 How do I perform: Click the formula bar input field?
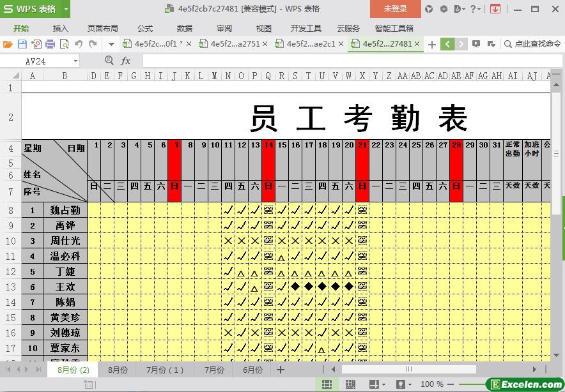tap(345, 61)
